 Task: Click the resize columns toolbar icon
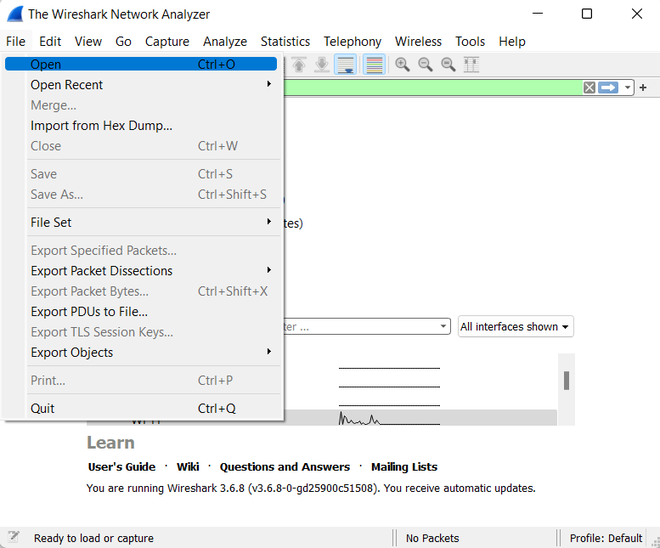(471, 65)
